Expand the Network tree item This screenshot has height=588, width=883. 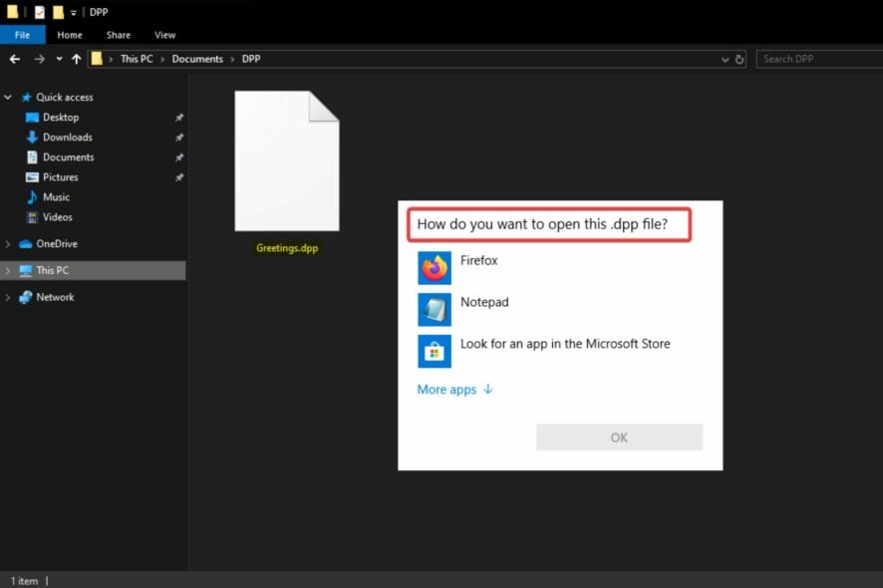pyautogui.click(x=8, y=296)
